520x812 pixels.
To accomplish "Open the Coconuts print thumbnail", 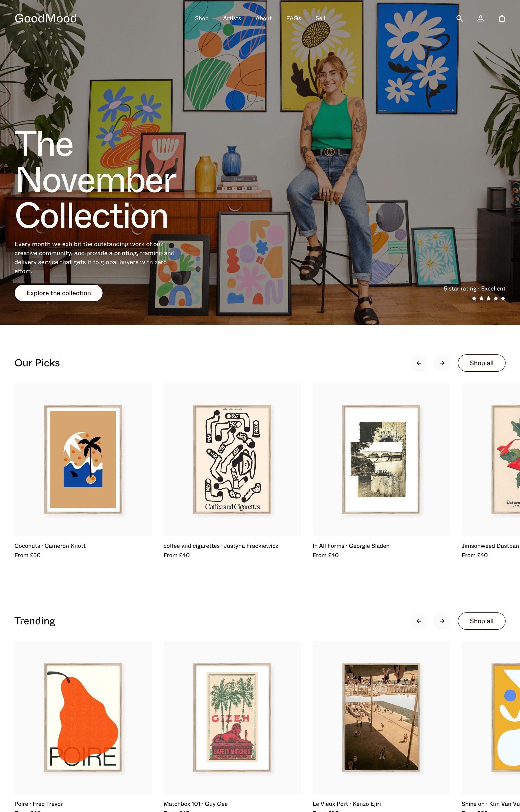I will point(83,460).
